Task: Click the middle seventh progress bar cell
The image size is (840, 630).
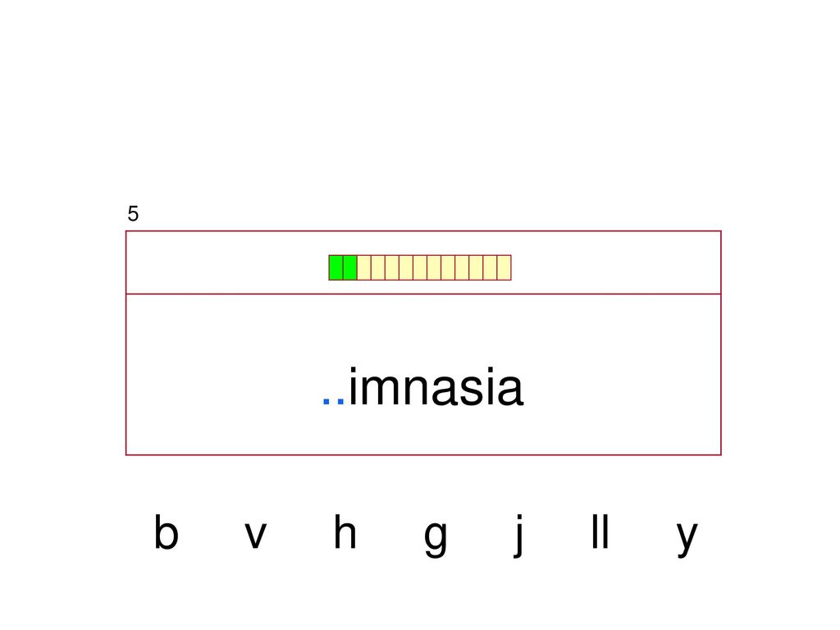Action: coord(420,268)
